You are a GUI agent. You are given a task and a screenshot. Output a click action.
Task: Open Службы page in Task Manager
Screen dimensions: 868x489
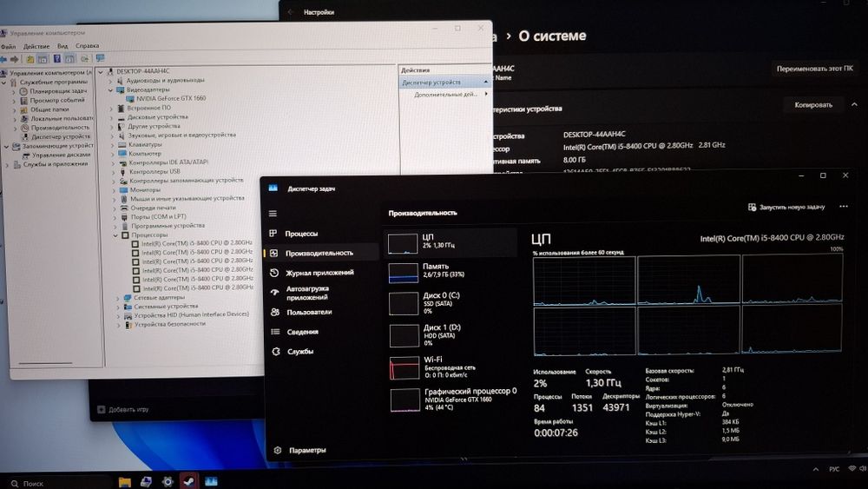(x=300, y=352)
